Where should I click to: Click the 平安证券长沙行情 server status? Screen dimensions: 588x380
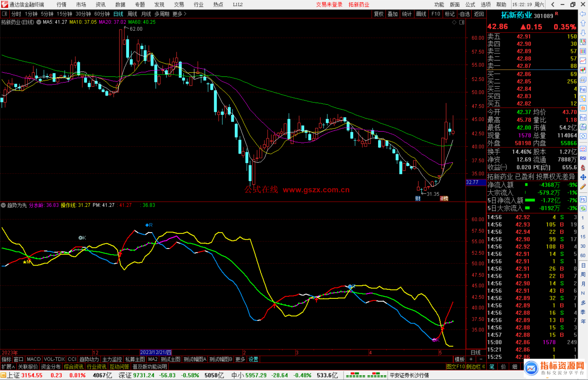pyautogui.click(x=409, y=375)
